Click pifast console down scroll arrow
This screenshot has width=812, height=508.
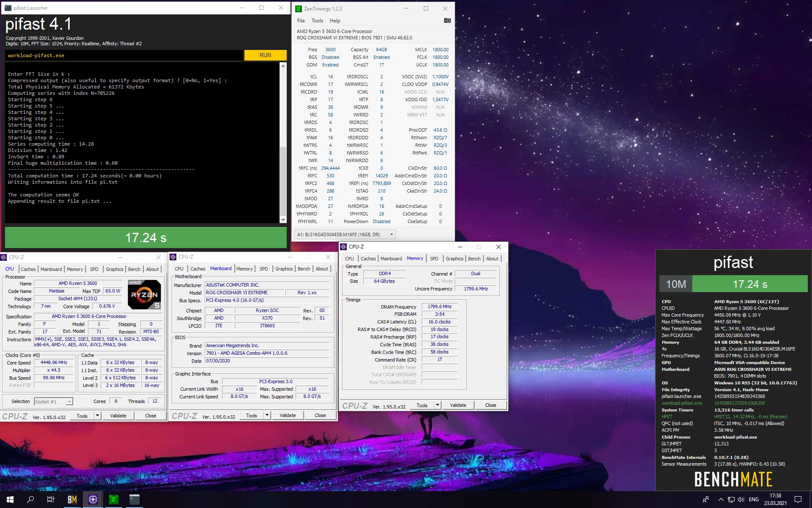pyautogui.click(x=283, y=219)
